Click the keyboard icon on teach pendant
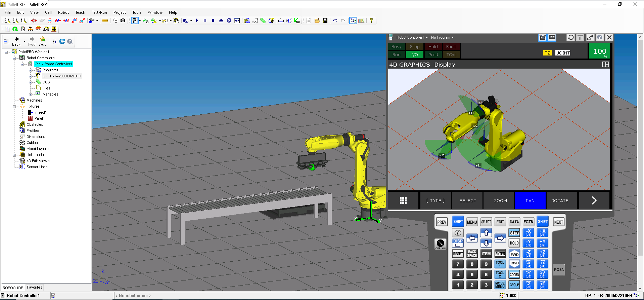The width and height of the screenshot is (644, 300). (x=552, y=37)
